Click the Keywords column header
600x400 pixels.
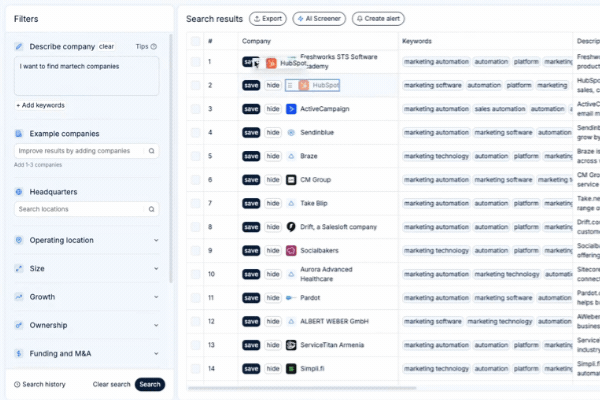pos(417,41)
